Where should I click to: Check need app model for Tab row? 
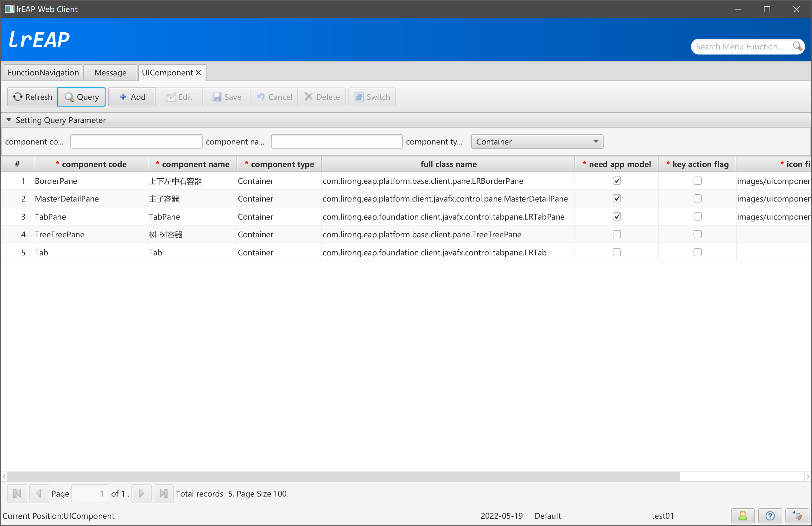[x=617, y=252]
